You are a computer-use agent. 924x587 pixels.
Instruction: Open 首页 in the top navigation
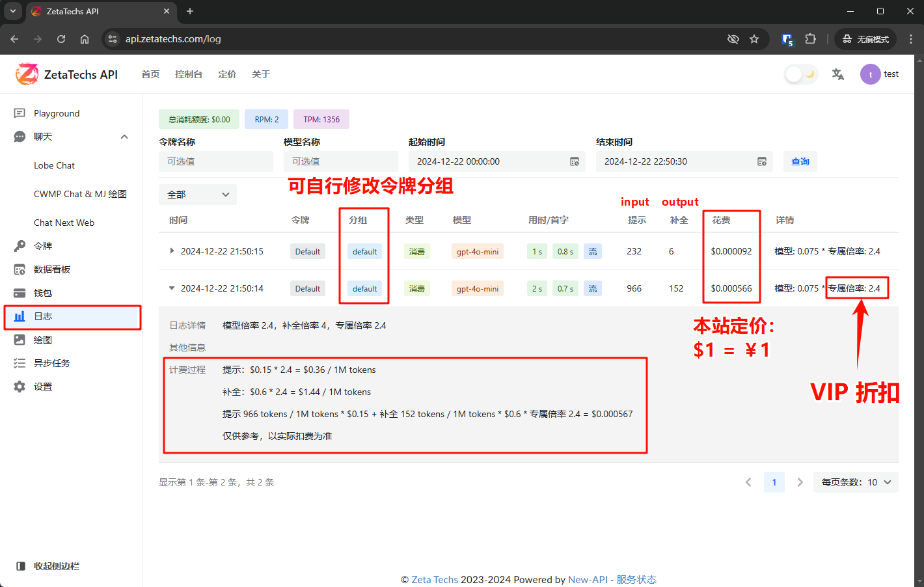[x=150, y=74]
